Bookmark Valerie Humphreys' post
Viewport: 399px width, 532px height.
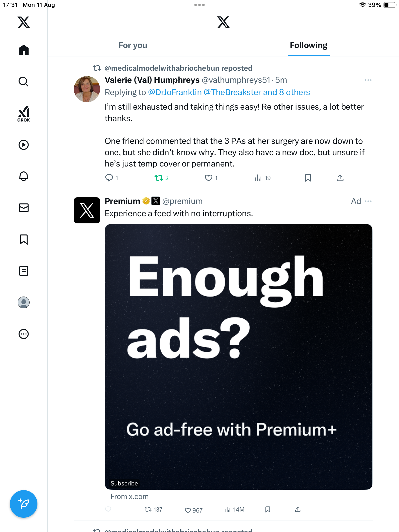pyautogui.click(x=308, y=178)
